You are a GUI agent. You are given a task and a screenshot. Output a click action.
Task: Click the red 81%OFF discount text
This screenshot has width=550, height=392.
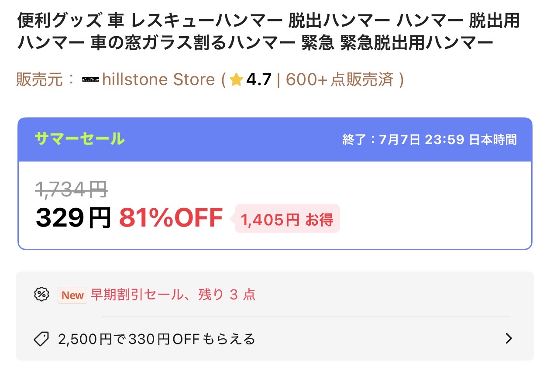[171, 218]
